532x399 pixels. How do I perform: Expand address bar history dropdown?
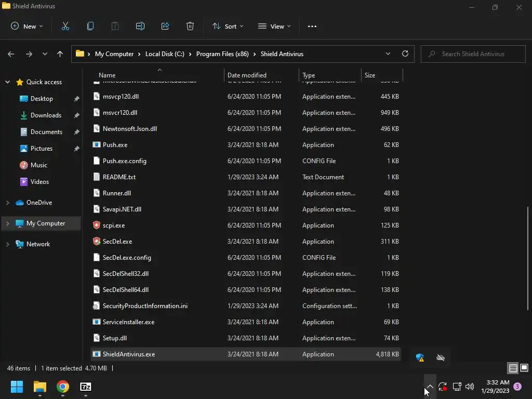coord(388,54)
